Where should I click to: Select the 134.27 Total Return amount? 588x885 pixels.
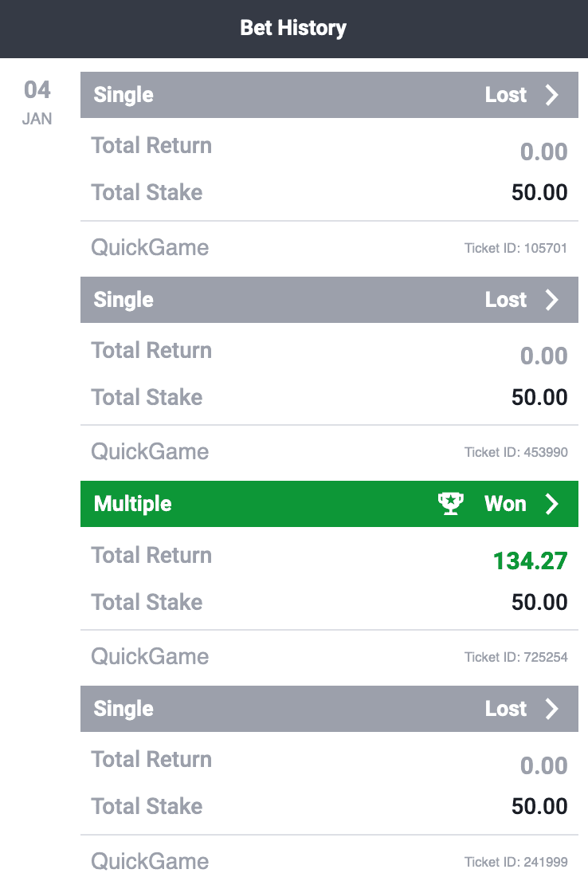[x=530, y=561]
